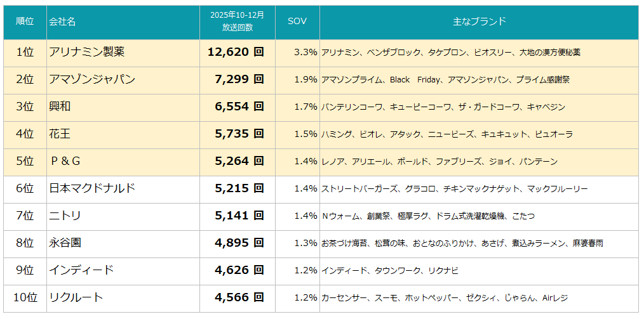This screenshot has width=644, height=319.
Task: Click the ニトリ company cell
Action: [x=65, y=216]
